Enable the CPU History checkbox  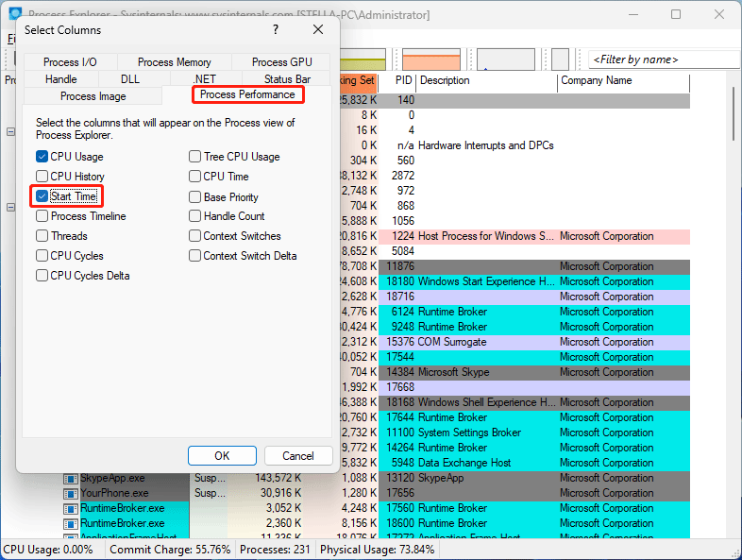point(42,176)
